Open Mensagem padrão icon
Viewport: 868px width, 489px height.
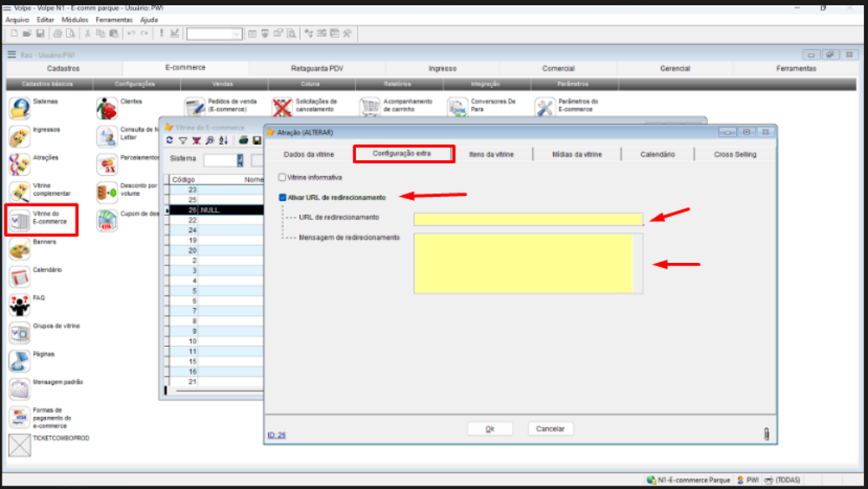[x=19, y=389]
